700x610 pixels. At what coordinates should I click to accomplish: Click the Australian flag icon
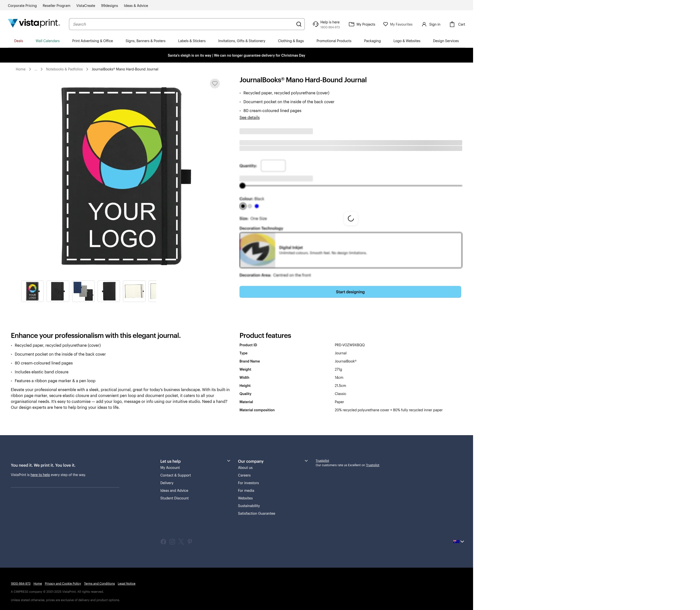pyautogui.click(x=456, y=541)
